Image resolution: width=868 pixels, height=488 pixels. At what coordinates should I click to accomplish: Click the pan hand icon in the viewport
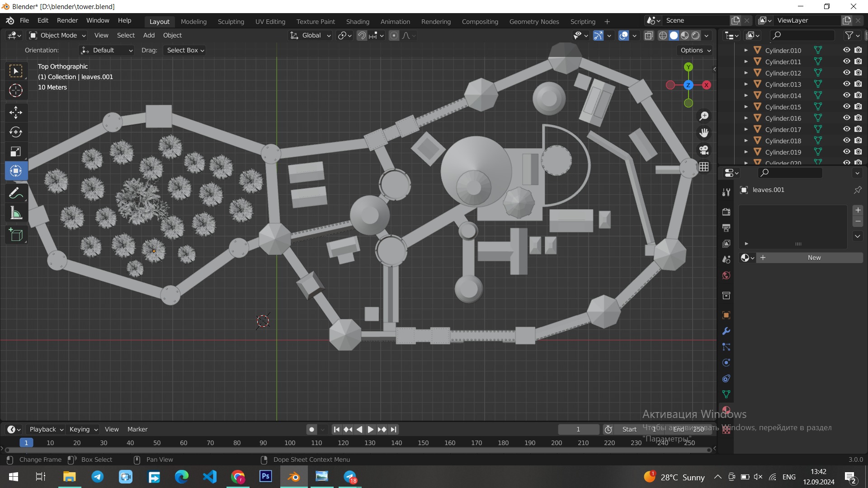click(x=704, y=133)
